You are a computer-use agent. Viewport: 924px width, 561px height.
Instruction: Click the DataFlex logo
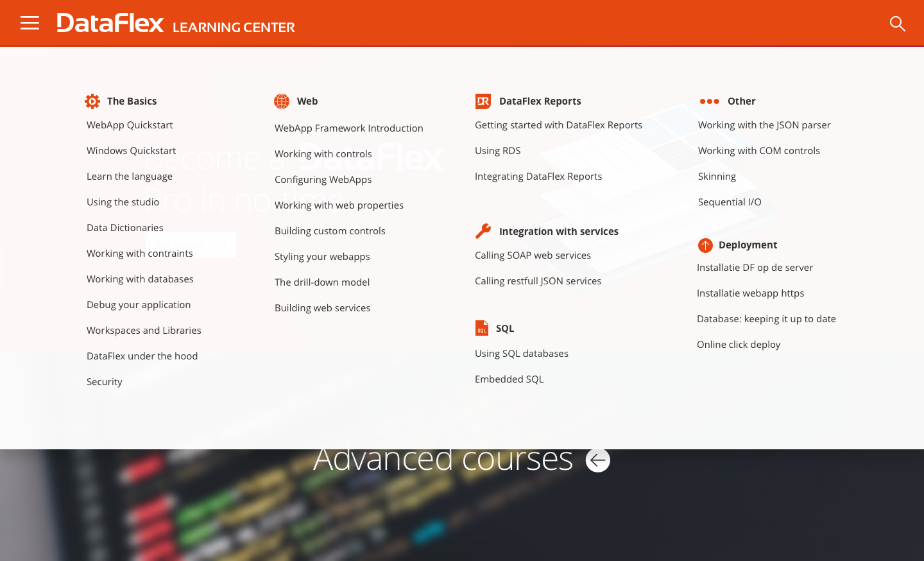pyautogui.click(x=110, y=23)
